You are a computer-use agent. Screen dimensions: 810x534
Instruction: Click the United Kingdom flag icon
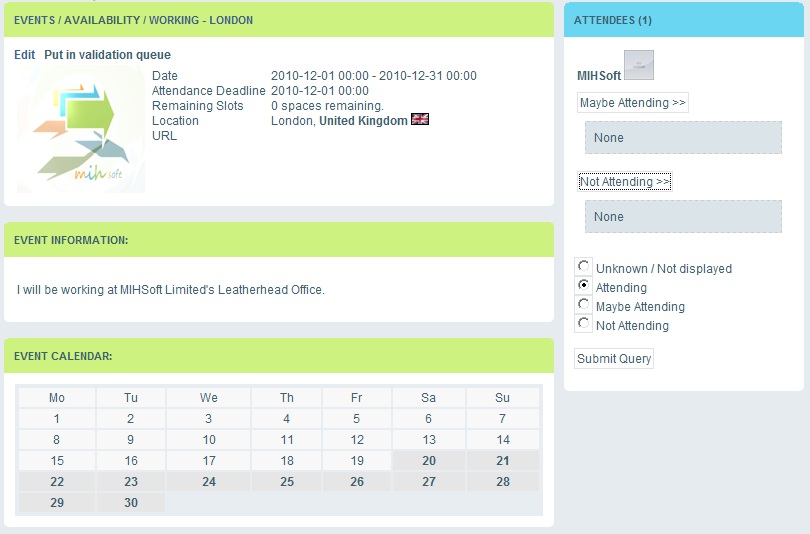tap(420, 120)
